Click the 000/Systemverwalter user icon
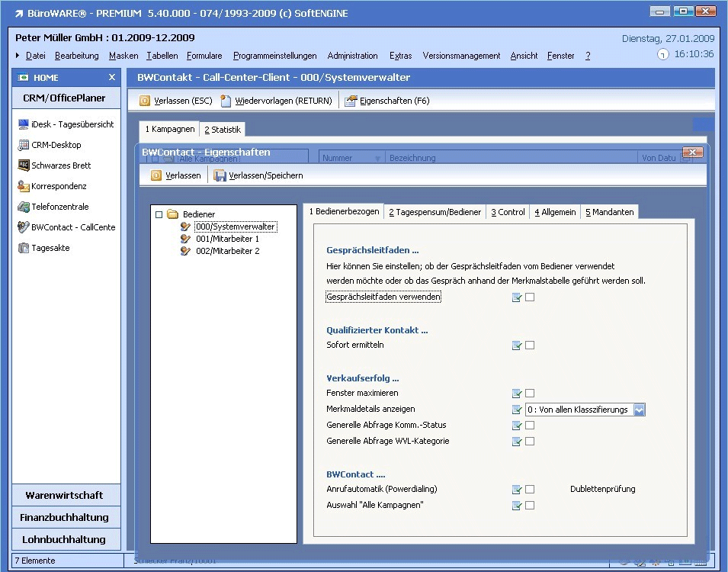Viewport: 728px width, 572px height. pos(186,227)
